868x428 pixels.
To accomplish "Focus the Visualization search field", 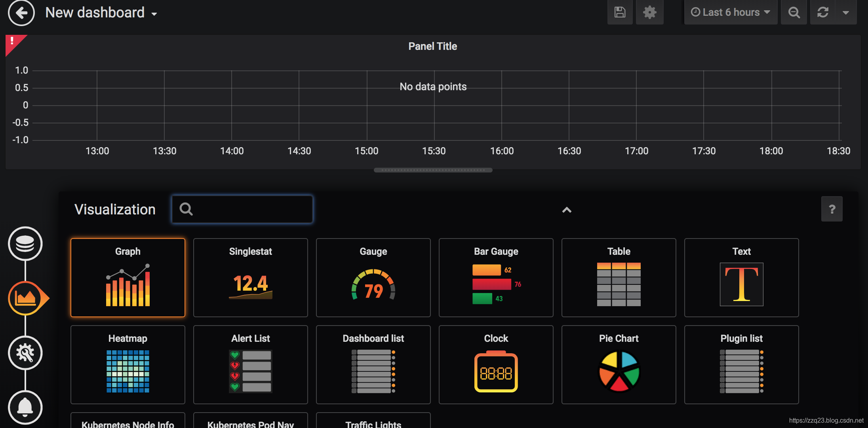I will [x=242, y=209].
